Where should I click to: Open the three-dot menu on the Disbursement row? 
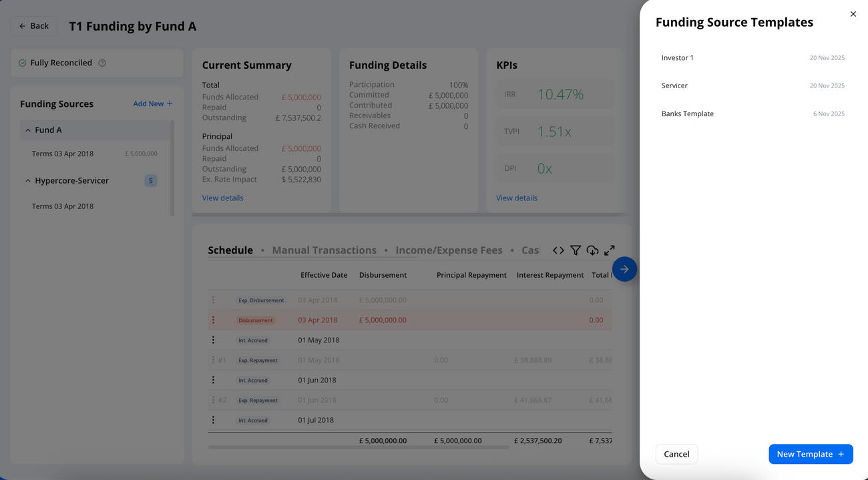point(214,320)
